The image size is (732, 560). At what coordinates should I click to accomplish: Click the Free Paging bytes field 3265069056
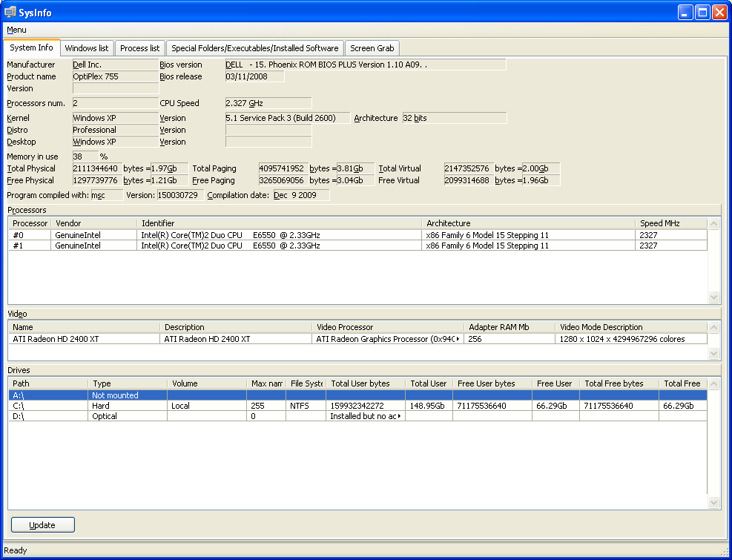point(283,180)
